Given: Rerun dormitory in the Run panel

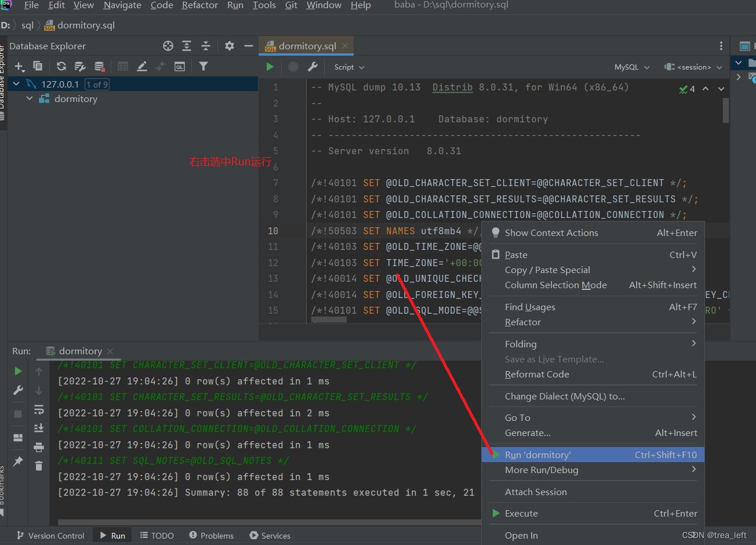Looking at the screenshot, I should pos(19,371).
